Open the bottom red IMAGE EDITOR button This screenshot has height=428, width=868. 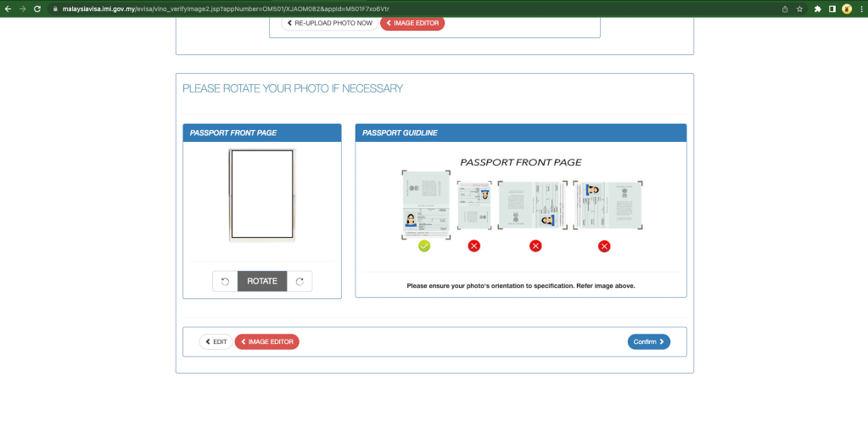(x=266, y=341)
